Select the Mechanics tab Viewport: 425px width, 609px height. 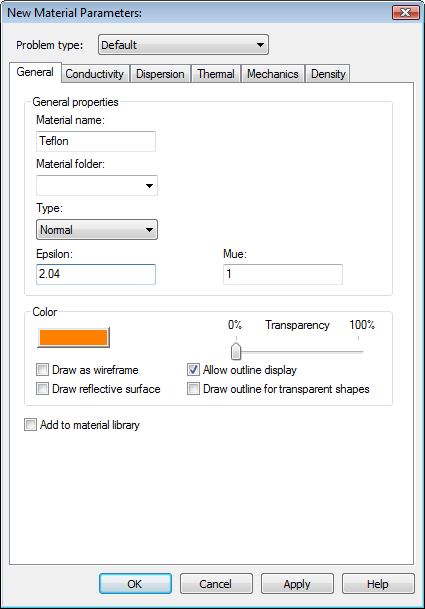(x=273, y=74)
